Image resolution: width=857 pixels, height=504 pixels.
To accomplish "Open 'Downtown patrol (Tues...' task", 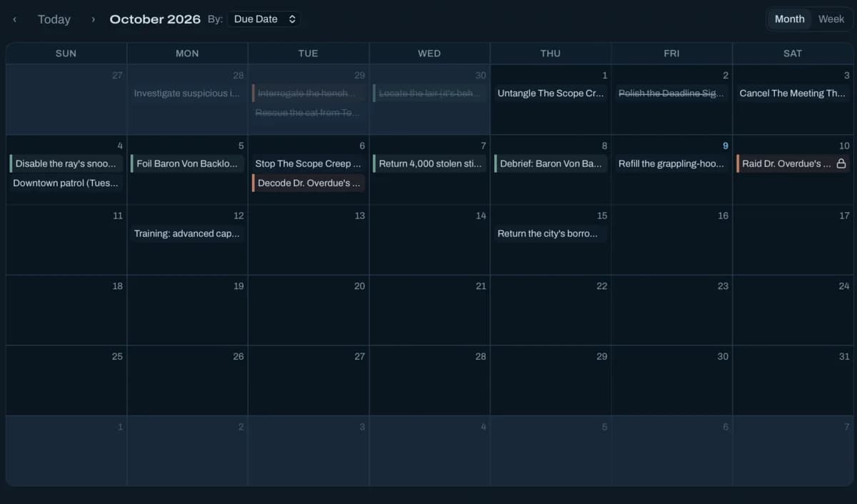I will tap(66, 183).
